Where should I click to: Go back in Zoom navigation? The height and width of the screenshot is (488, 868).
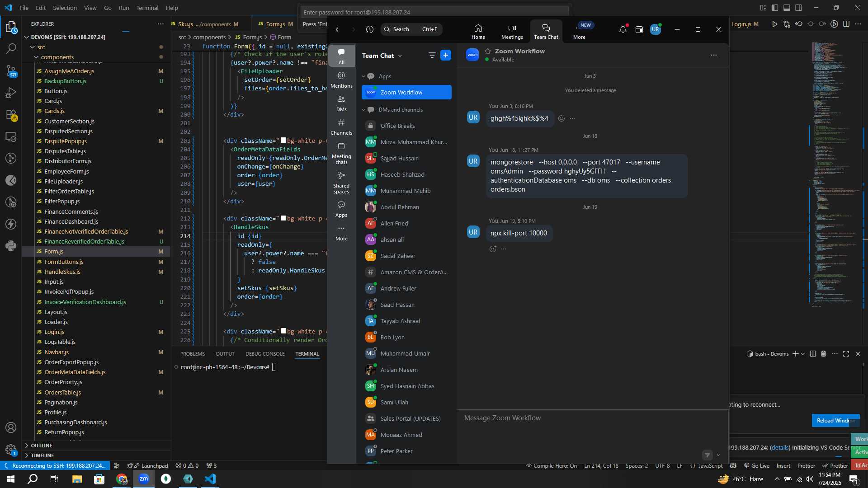[337, 29]
